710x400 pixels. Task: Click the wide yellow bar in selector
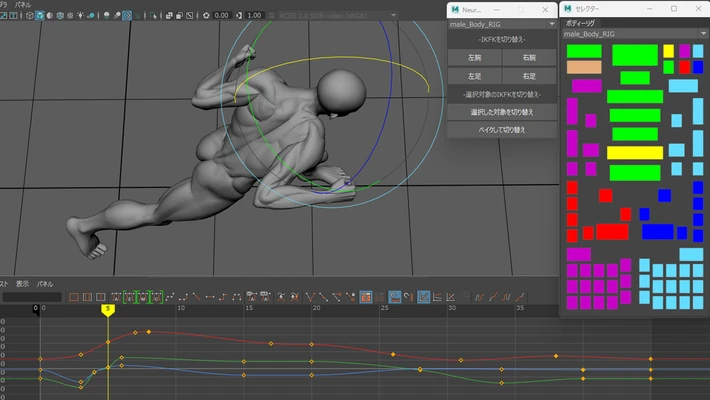(635, 153)
